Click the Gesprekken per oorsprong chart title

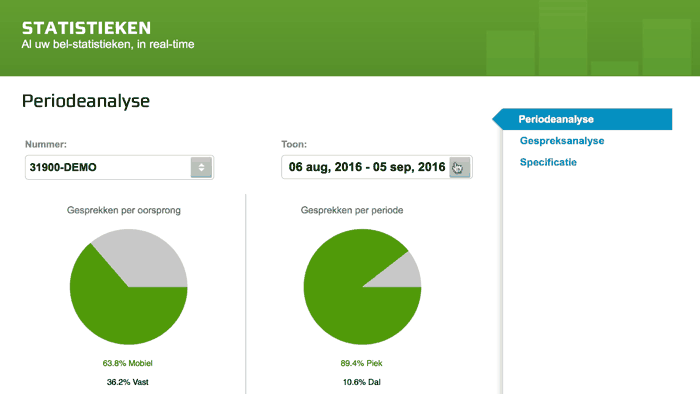click(x=124, y=210)
